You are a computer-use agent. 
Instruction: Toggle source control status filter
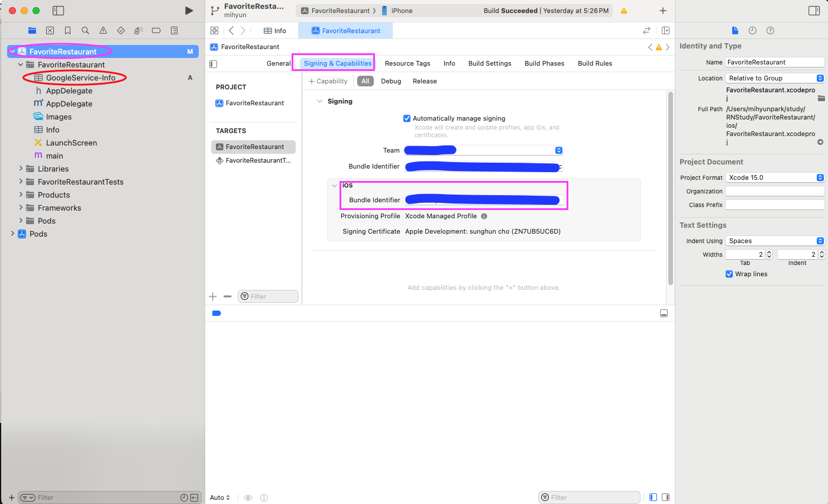click(195, 497)
